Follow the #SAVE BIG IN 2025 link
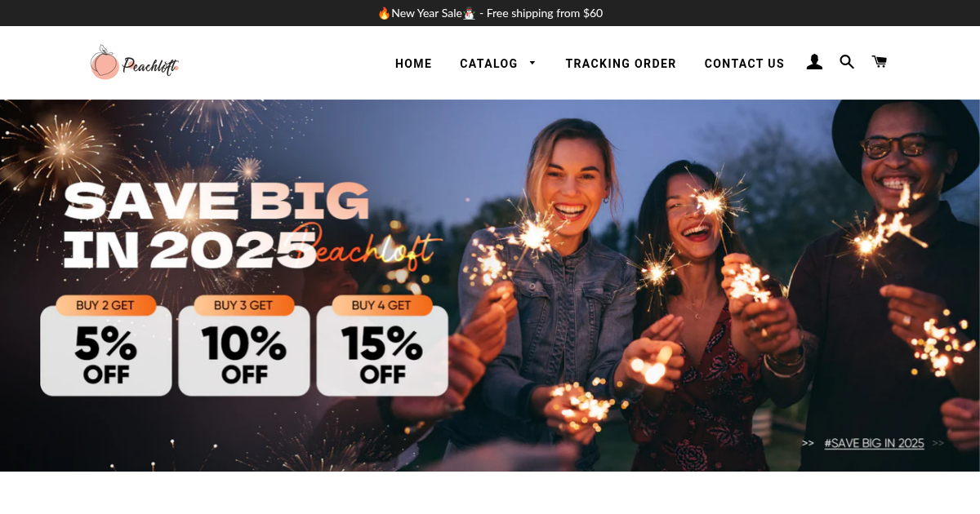Screen dimensions: 980x514 click(x=874, y=443)
